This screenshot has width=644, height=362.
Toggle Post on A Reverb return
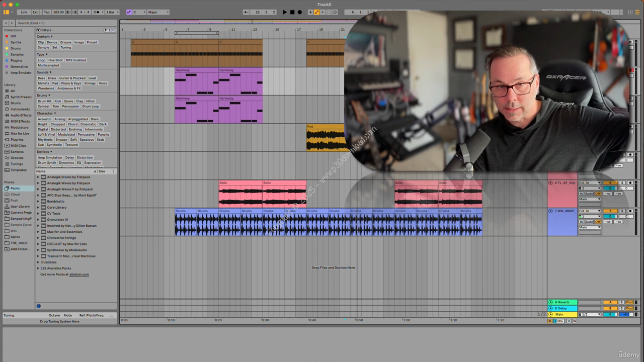629,302
